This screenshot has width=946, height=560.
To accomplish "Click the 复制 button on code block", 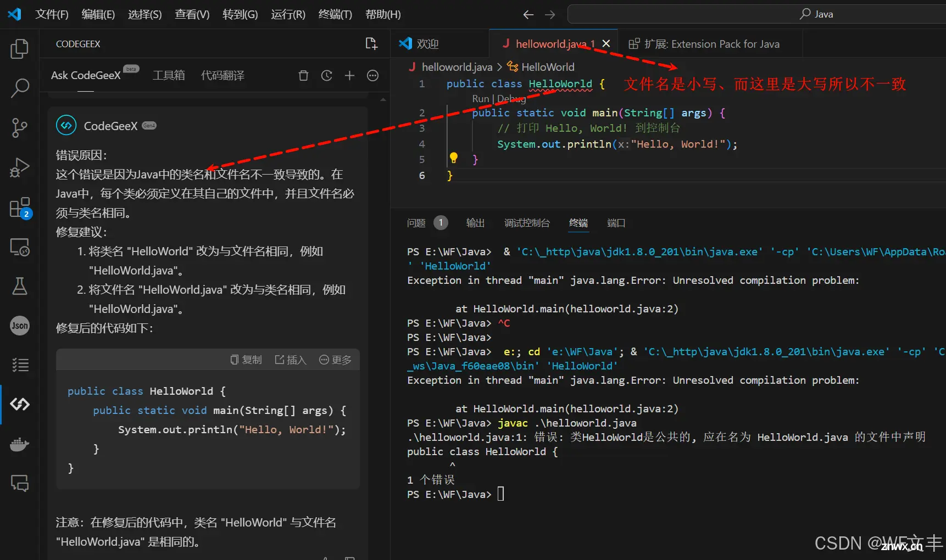I will (x=246, y=360).
